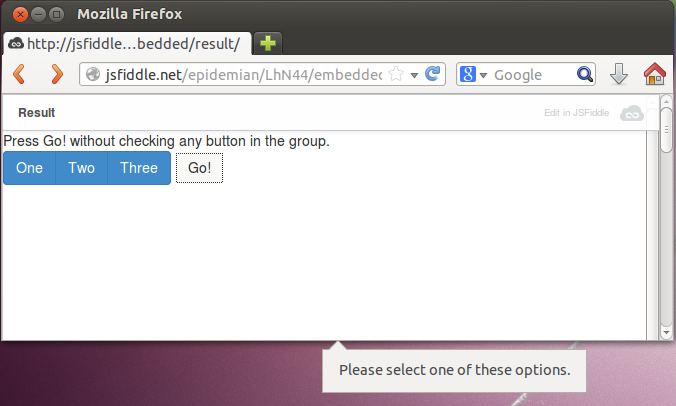
Task: Select the jsfiddle embedded result tab
Action: tap(127, 44)
